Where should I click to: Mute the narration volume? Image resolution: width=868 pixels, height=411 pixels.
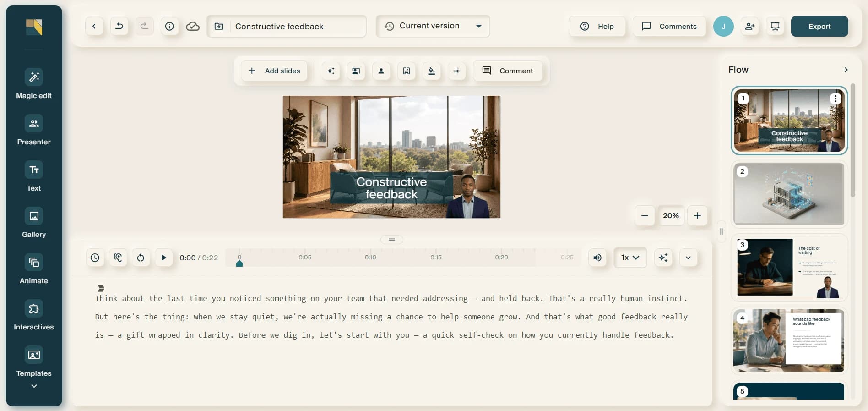(597, 258)
